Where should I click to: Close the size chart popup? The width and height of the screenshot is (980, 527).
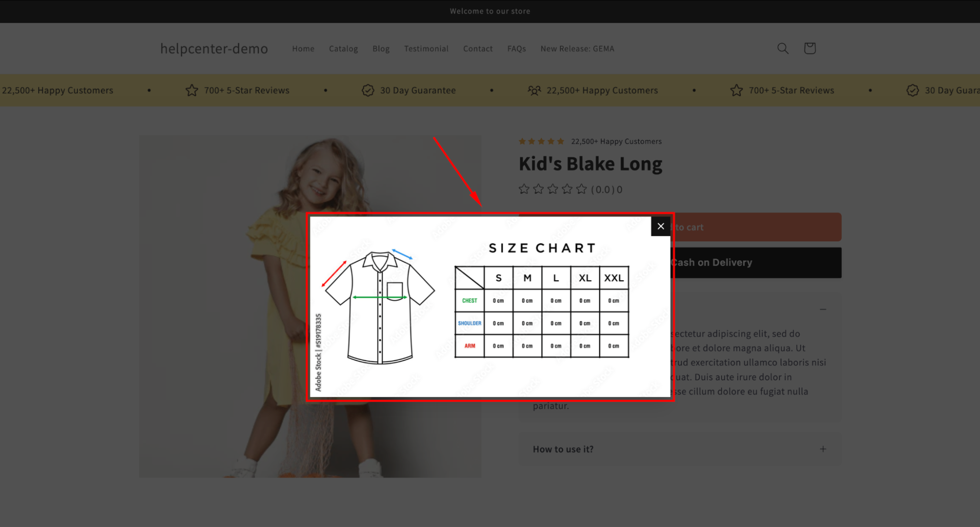point(660,226)
